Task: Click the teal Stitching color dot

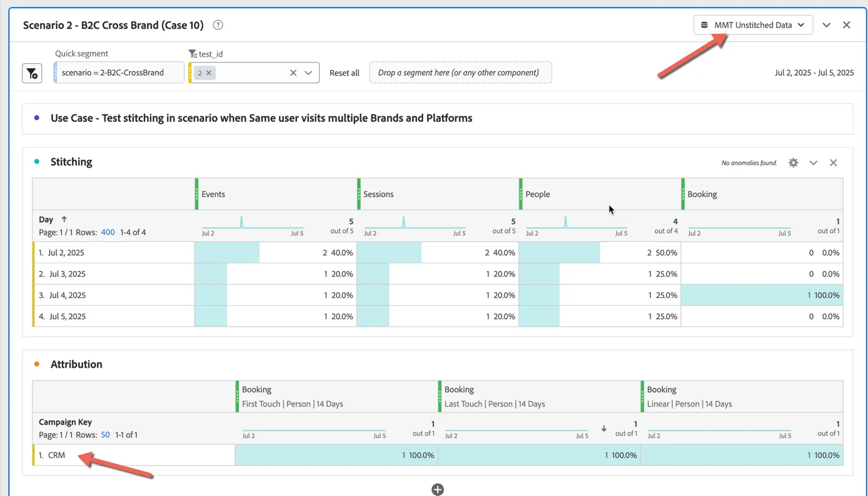Action: point(37,161)
